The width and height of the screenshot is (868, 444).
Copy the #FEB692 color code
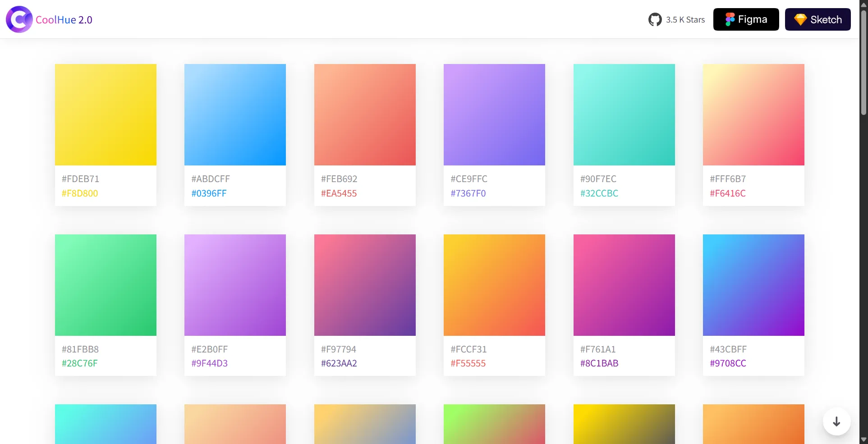tap(339, 179)
